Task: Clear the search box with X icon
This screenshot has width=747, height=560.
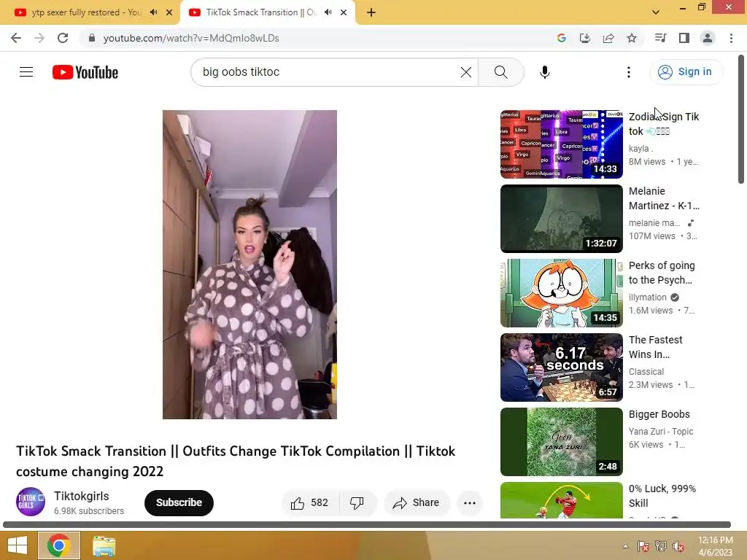Action: click(x=466, y=72)
